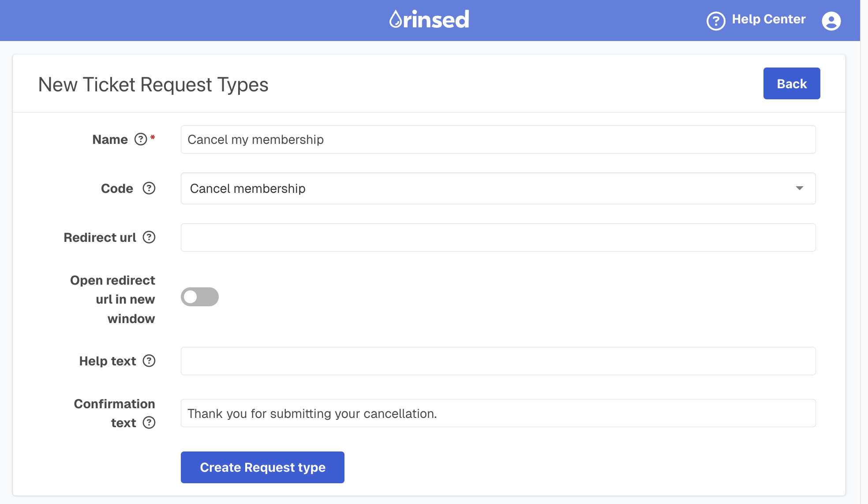
Task: Click the help icon next to Name
Action: [x=141, y=139]
